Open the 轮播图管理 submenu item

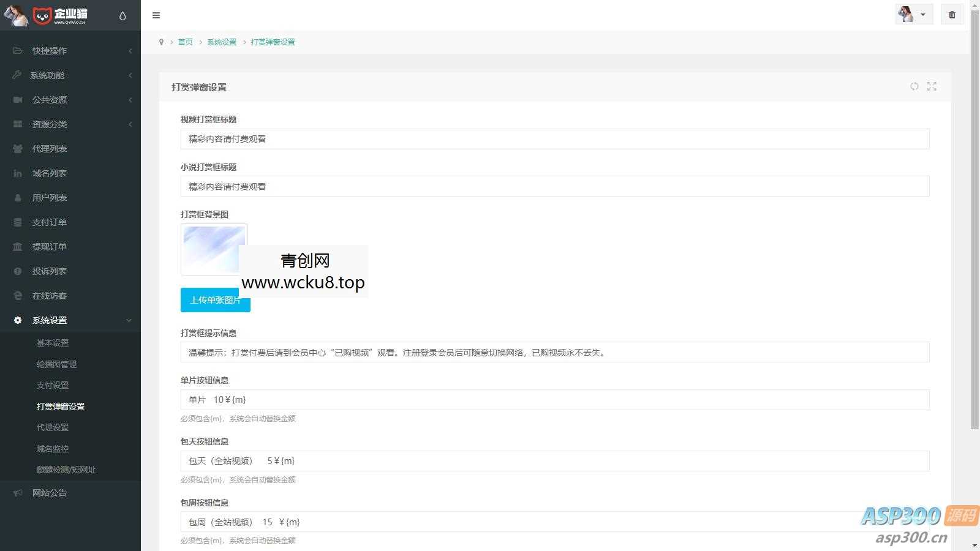pos(56,364)
